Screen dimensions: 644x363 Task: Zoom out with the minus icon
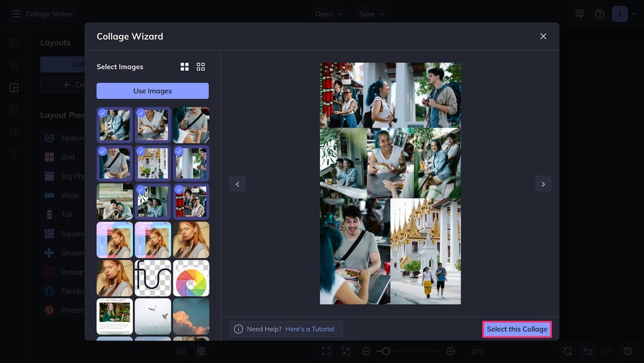coord(366,351)
